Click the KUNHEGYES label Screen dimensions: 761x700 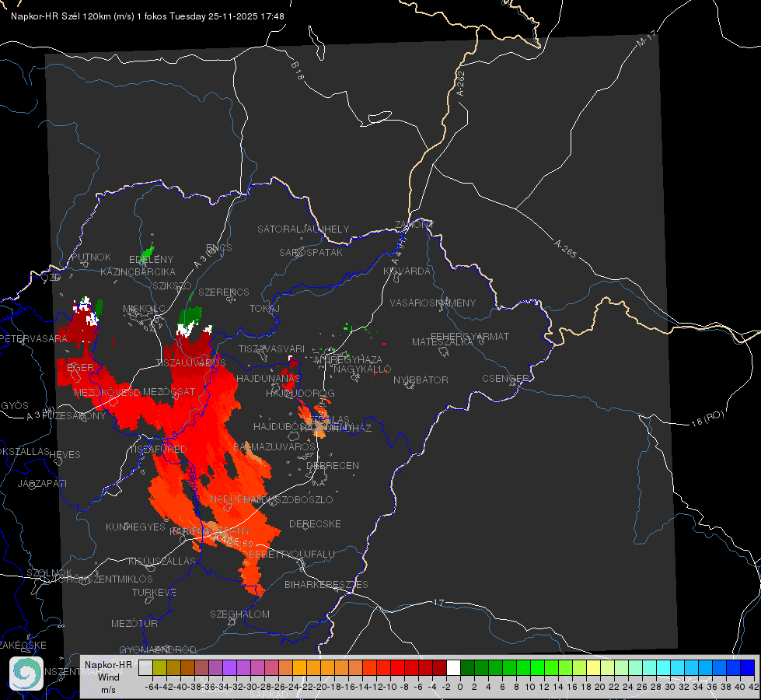[135, 527]
